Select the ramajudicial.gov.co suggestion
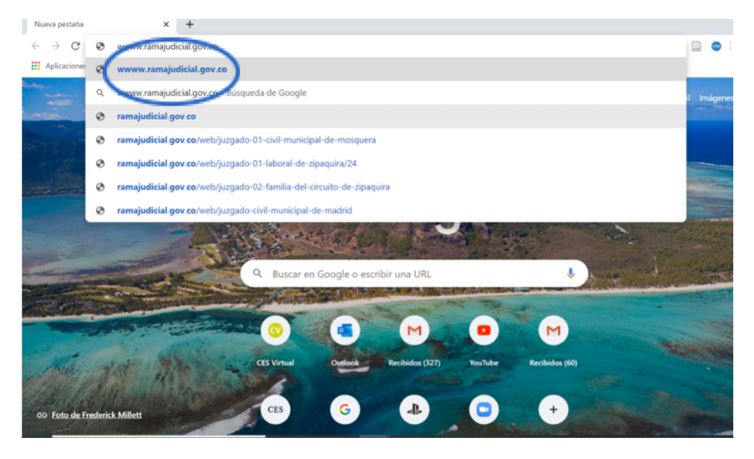754x459 pixels. (x=156, y=116)
